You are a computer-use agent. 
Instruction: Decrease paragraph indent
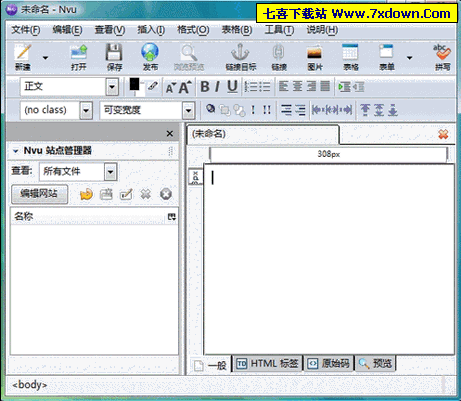(359, 87)
